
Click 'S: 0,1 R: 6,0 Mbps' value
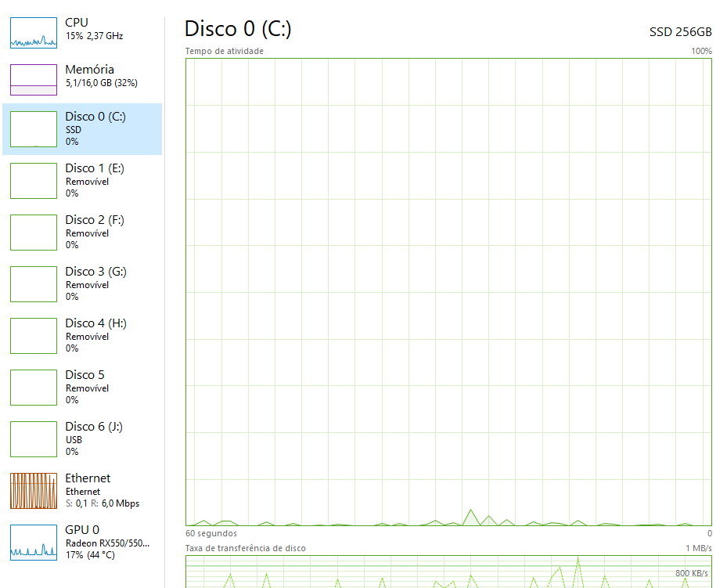pyautogui.click(x=103, y=503)
